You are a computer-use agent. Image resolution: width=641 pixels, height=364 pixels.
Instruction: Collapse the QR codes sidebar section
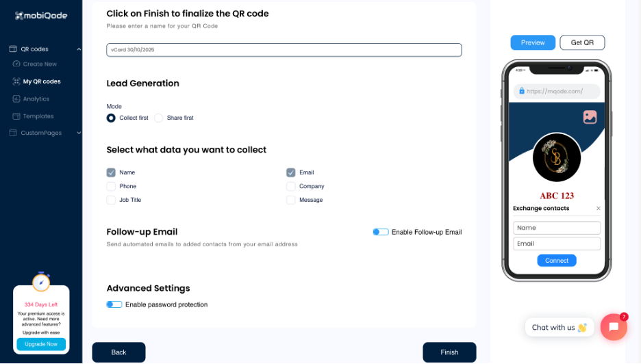pos(79,49)
